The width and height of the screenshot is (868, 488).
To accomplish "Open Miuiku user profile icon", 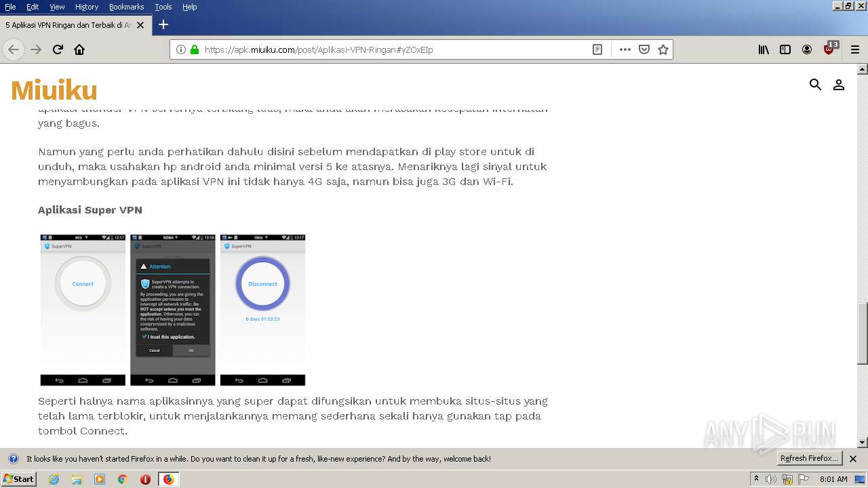I will pos(839,85).
